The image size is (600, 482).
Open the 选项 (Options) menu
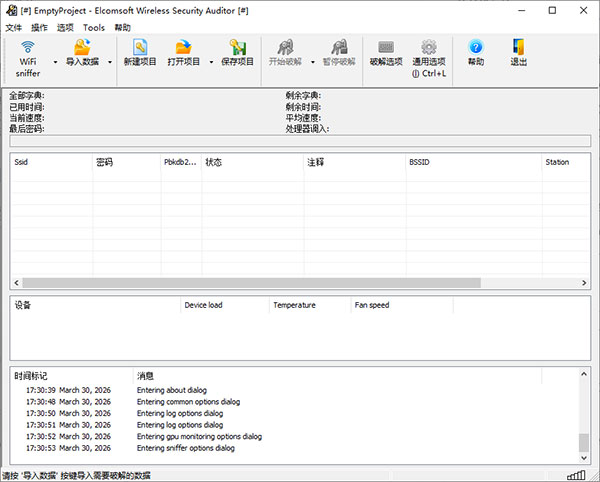(66, 28)
